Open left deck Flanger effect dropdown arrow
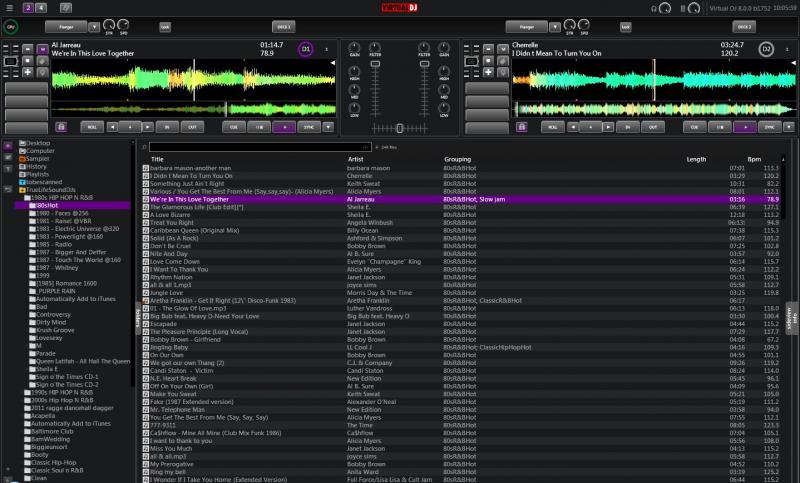Viewport: 800px width, 483px height. (94, 27)
